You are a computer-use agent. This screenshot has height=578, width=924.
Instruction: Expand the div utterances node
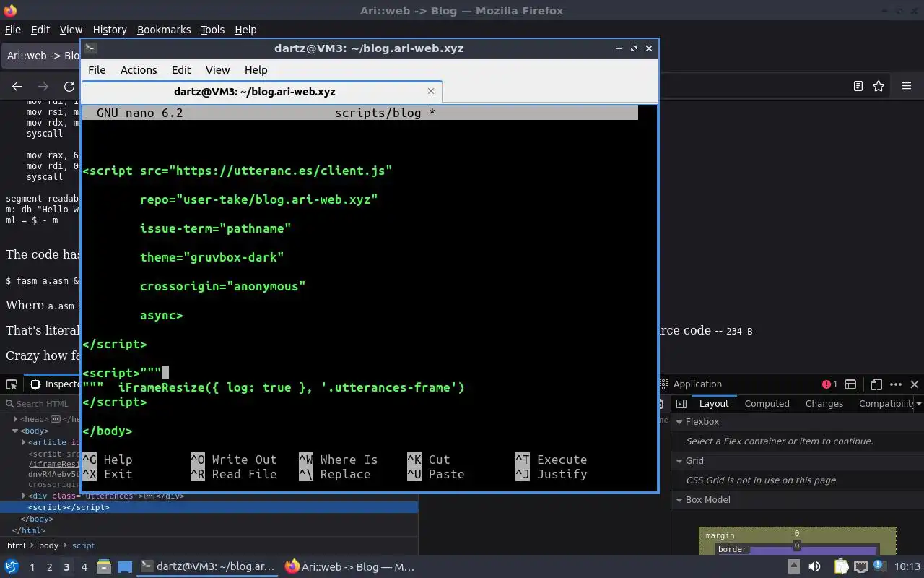coord(24,496)
